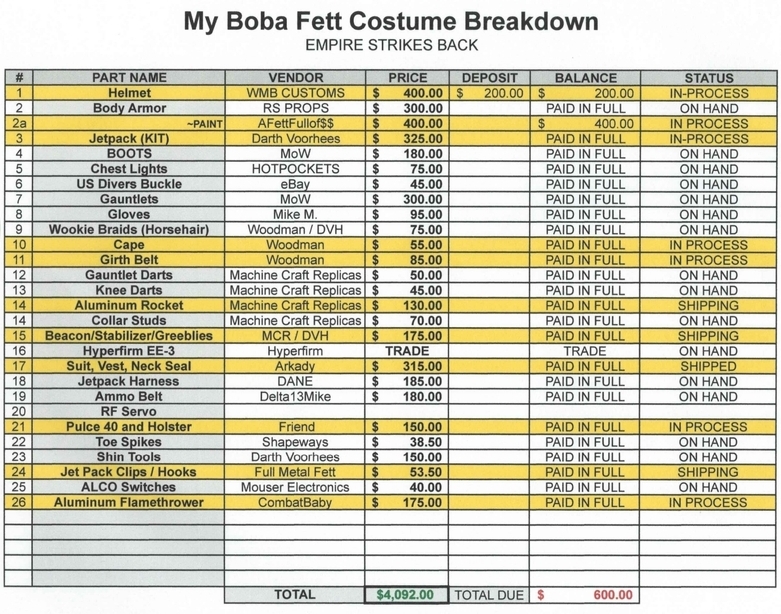
Task: Select the VENDOR column header cell
Action: tap(296, 78)
